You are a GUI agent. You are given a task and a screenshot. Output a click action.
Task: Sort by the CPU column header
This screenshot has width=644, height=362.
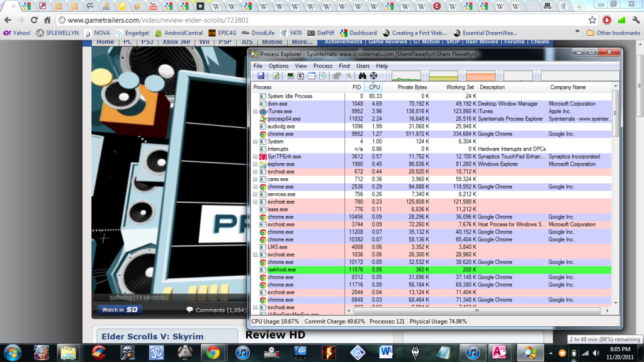[374, 87]
